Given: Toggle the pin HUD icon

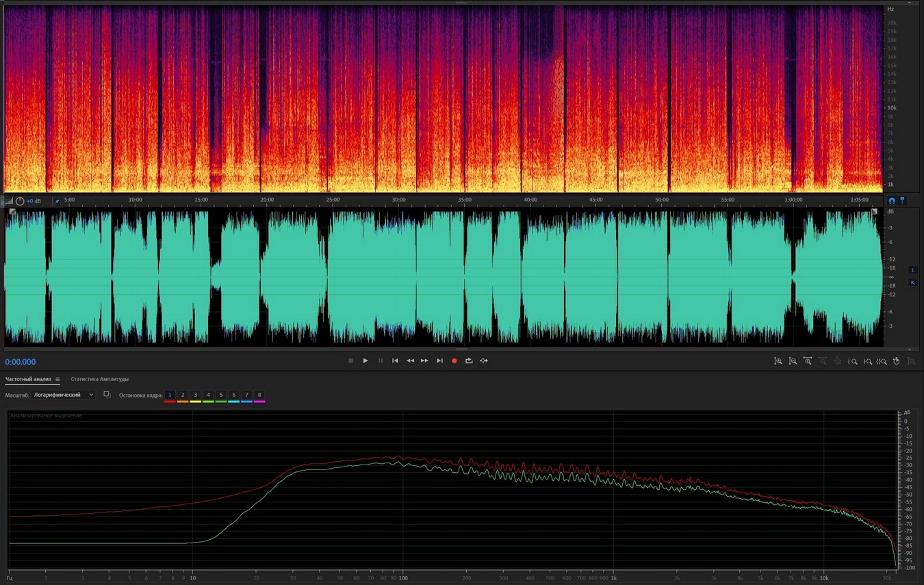Looking at the screenshot, I should click(57, 201).
